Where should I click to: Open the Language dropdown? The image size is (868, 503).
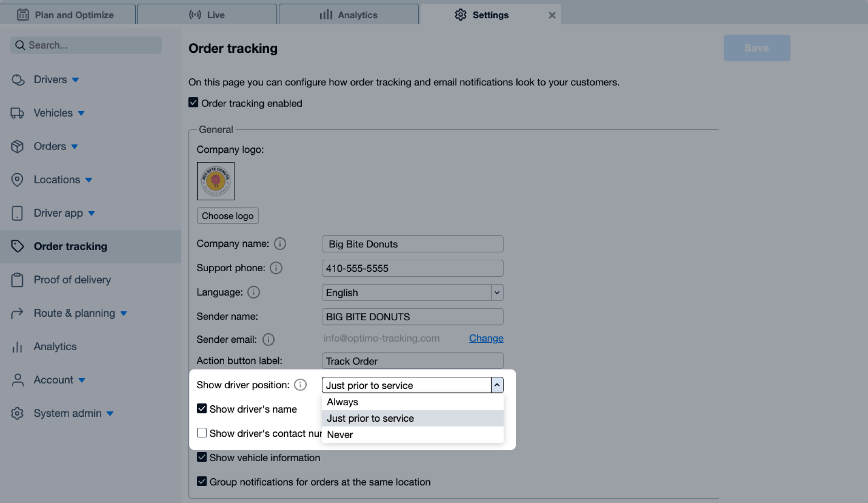(497, 293)
